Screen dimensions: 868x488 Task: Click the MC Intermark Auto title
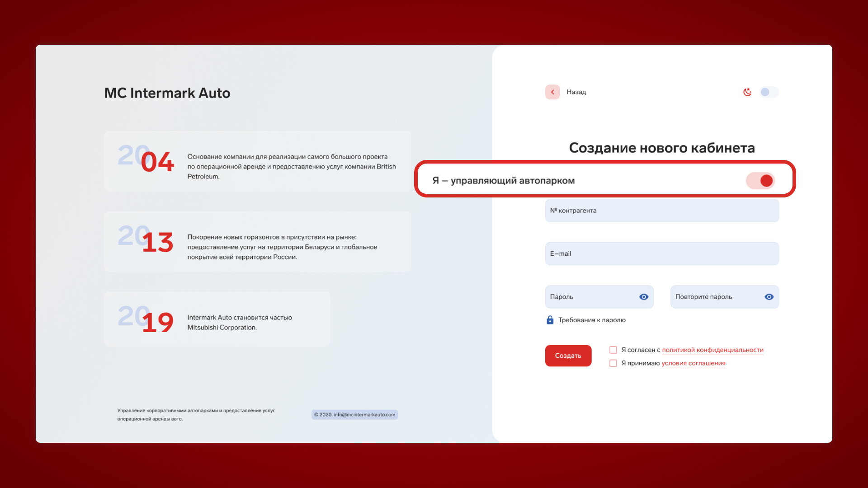coord(167,93)
